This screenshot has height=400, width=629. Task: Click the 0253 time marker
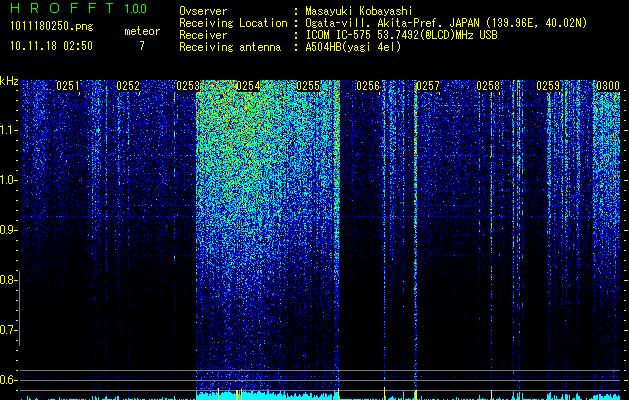coord(188,86)
